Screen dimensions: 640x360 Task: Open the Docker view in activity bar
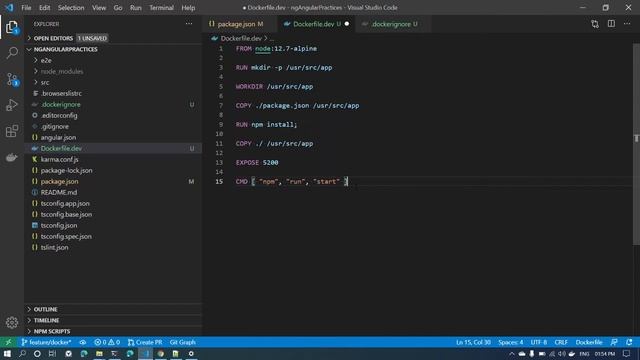point(12,157)
